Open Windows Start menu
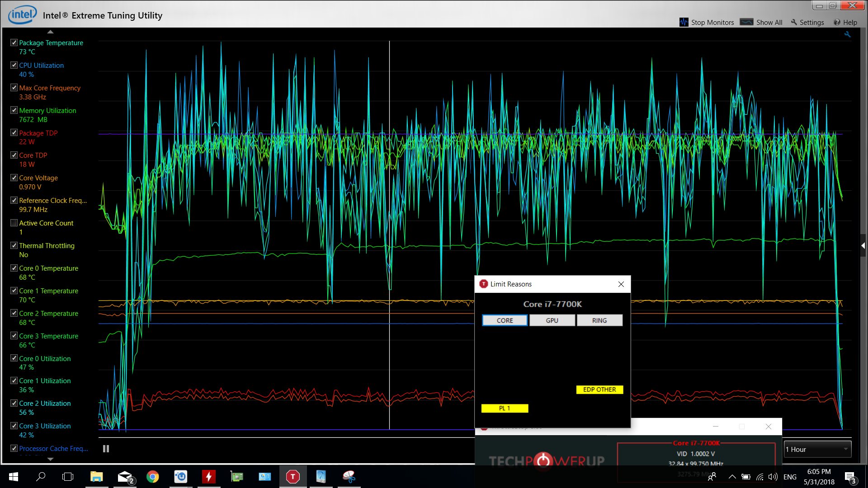 click(x=14, y=477)
